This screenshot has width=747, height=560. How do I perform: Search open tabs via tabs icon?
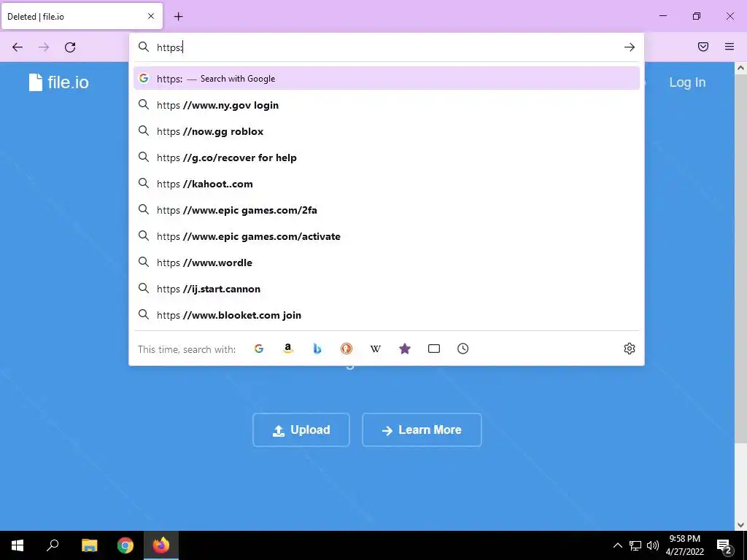click(x=434, y=349)
